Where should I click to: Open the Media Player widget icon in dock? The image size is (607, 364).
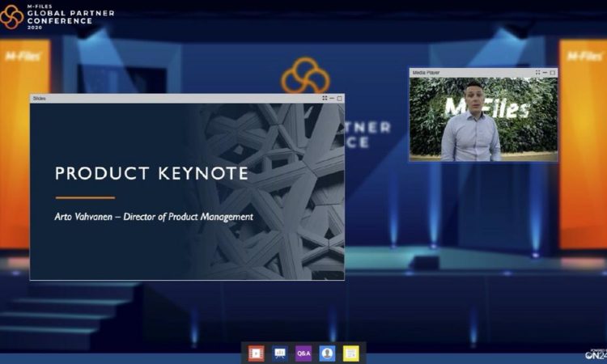coord(256,353)
